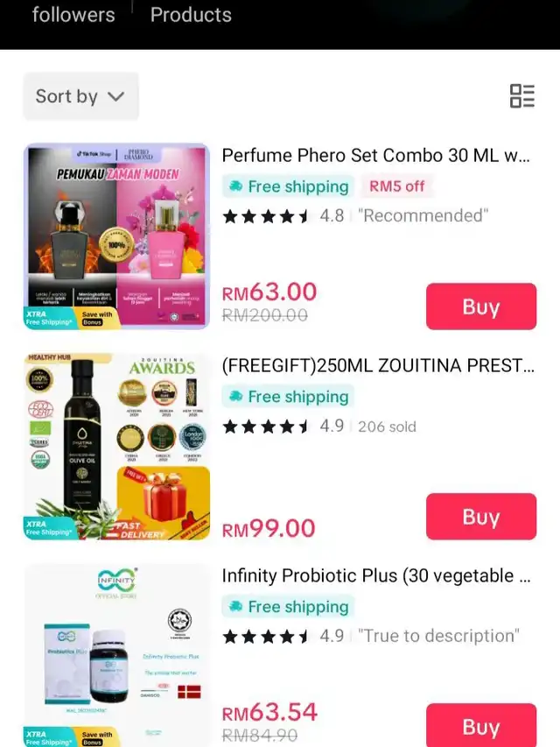The height and width of the screenshot is (747, 560).
Task: Open the Infinity Probiotic Plus title link
Action: [376, 576]
